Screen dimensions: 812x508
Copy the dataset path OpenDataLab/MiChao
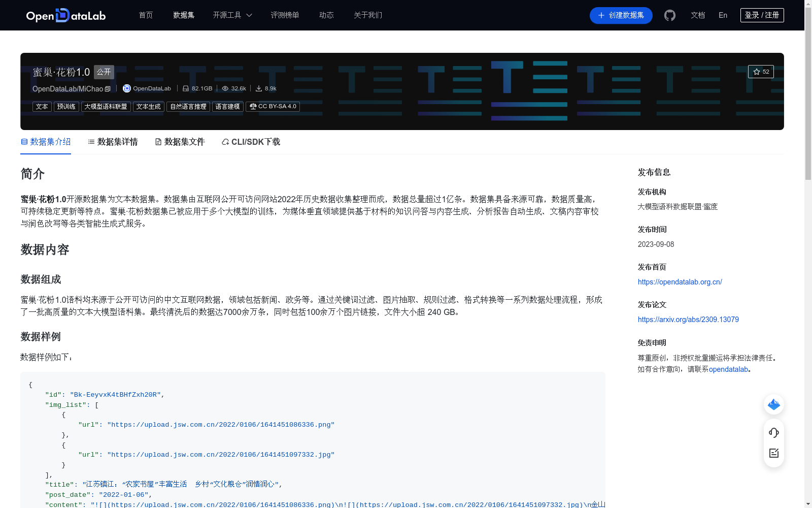[108, 89]
